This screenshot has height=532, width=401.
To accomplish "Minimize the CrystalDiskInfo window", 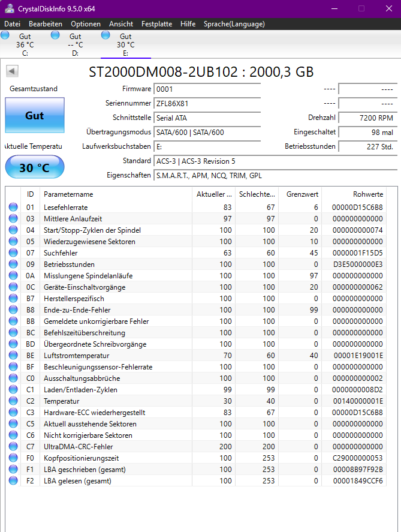I will tap(334, 8).
